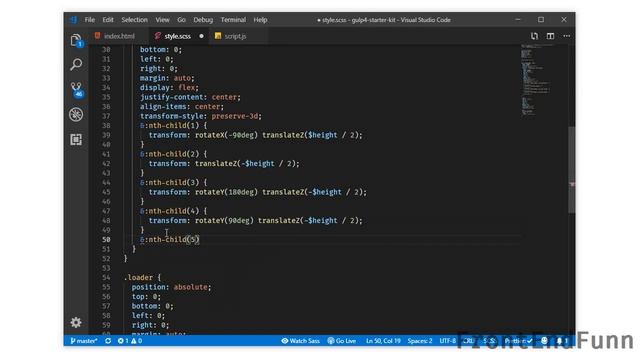Click the .loader selector text
This screenshot has height=360, width=640.
tap(138, 278)
